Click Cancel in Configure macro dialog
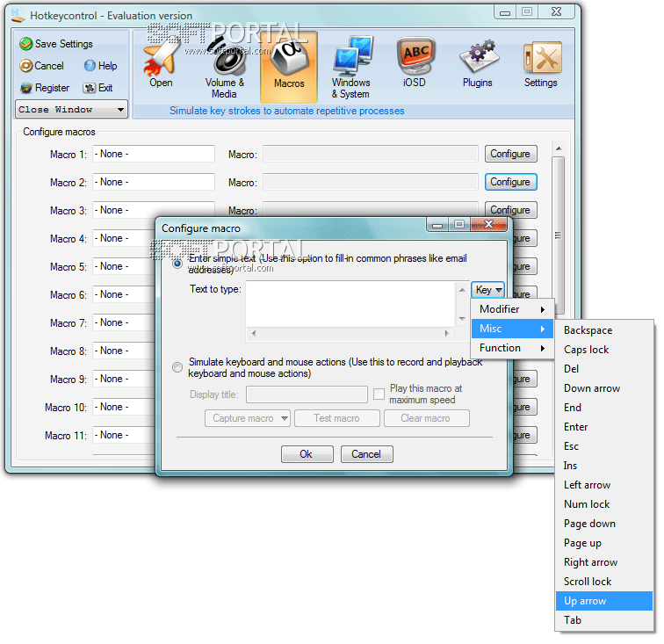This screenshot has height=644, width=664. 367,454
